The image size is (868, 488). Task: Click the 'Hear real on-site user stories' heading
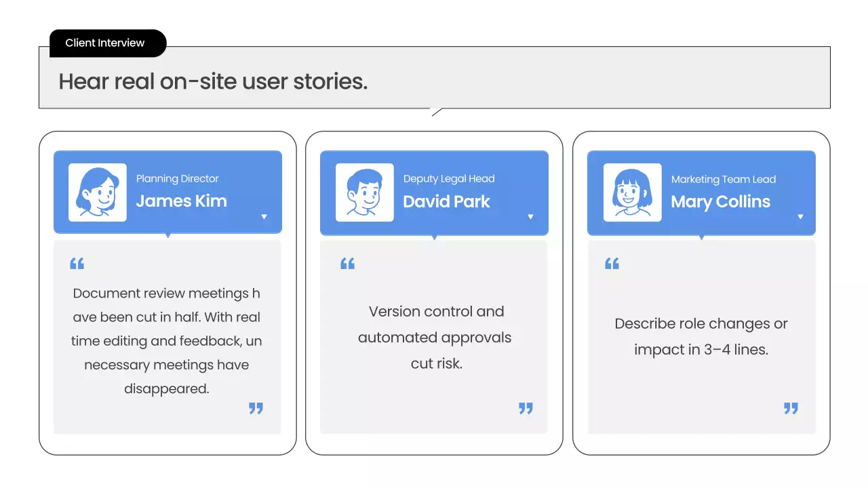213,81
